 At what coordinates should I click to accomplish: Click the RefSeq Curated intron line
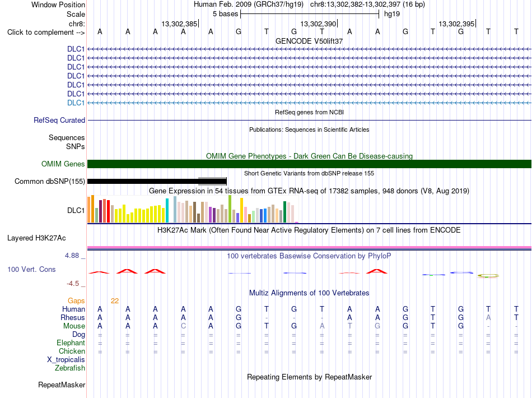(309, 120)
